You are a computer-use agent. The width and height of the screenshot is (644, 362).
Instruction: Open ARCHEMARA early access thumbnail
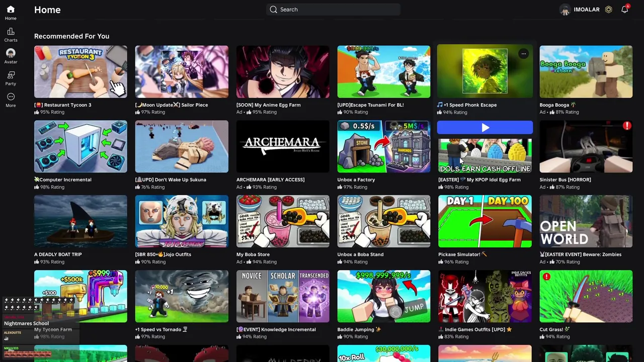(x=283, y=147)
